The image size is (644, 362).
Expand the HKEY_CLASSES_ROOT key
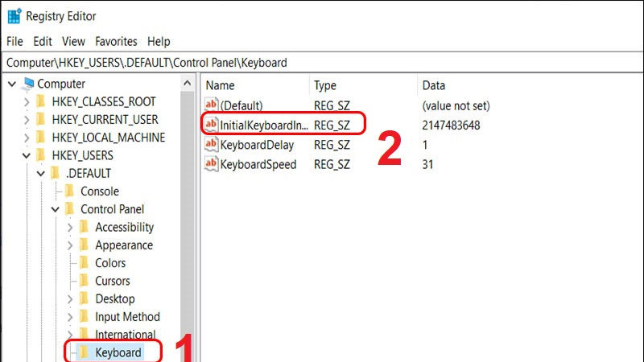[x=26, y=102]
